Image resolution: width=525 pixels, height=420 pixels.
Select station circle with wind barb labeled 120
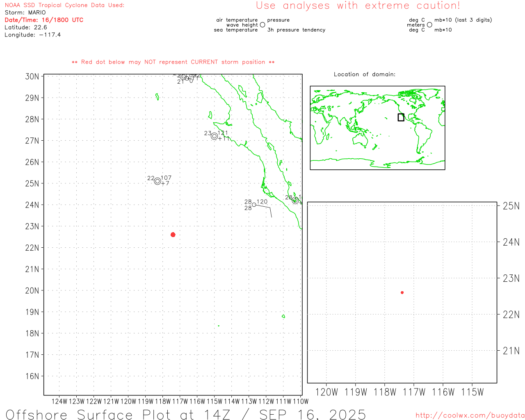[x=254, y=205]
